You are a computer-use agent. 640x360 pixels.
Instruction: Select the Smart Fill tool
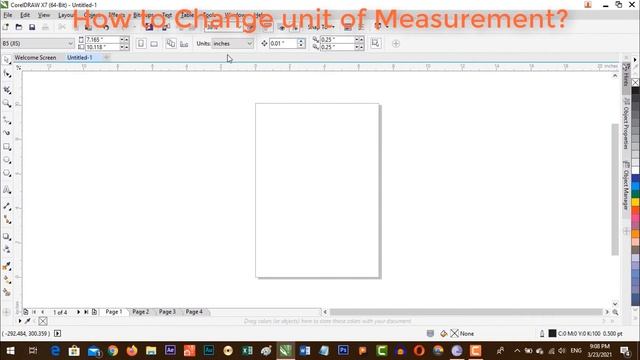(7, 292)
